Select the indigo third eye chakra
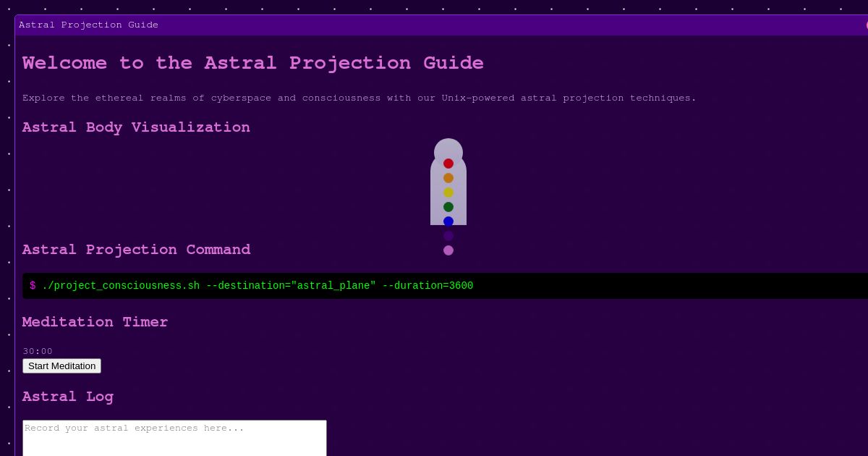This screenshot has width=868, height=456. tap(448, 235)
